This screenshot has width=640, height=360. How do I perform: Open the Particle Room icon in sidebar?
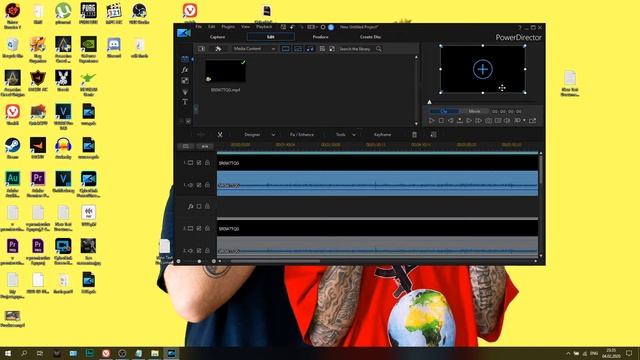pos(185,91)
